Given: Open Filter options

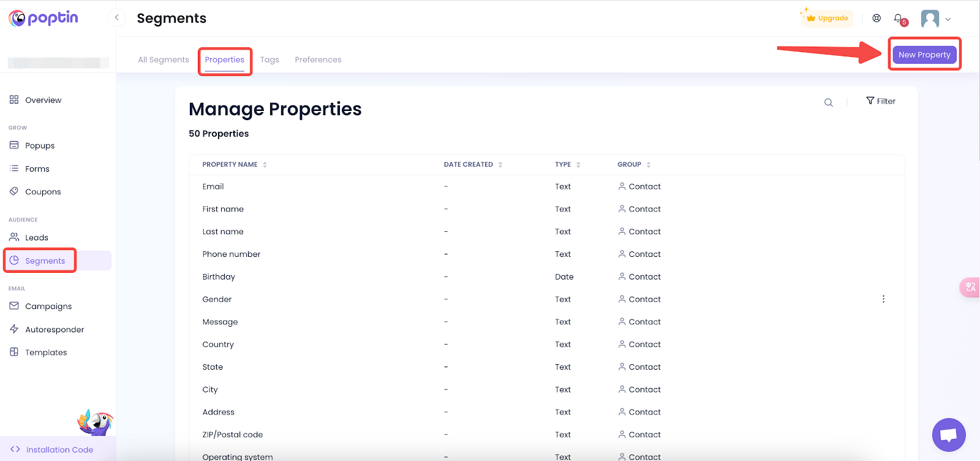Looking at the screenshot, I should [881, 101].
